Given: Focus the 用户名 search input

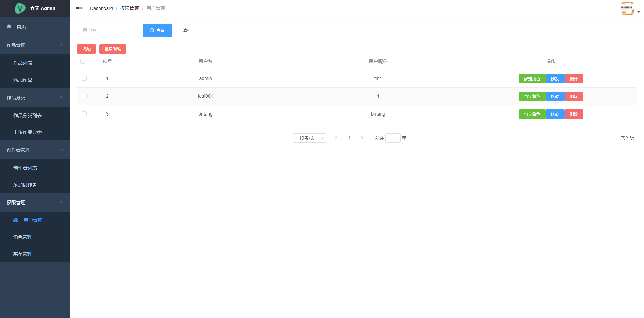Looking at the screenshot, I should click(x=108, y=30).
